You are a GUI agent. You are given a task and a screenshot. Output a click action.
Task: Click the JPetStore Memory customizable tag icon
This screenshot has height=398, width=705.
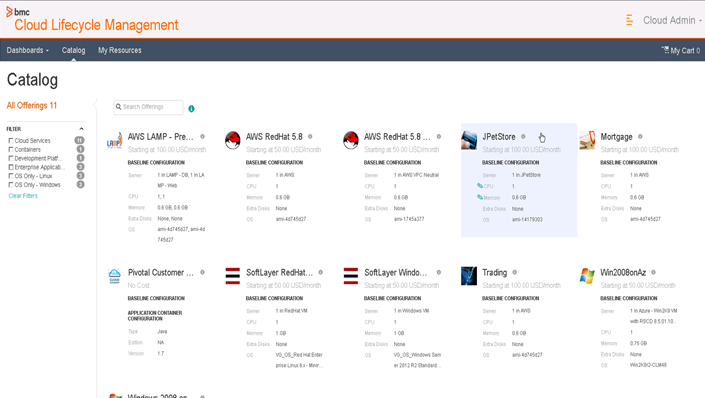480,197
